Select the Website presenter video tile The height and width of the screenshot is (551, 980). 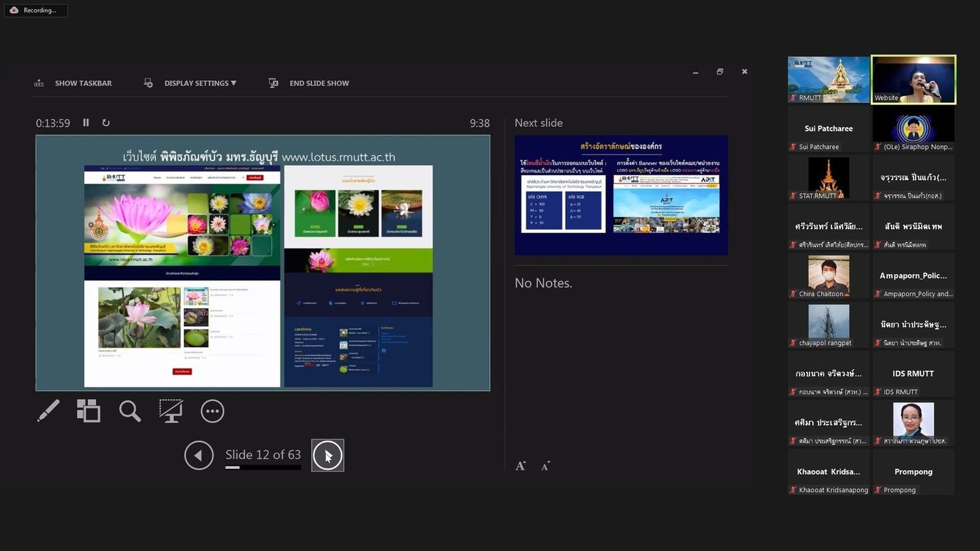pos(913,80)
